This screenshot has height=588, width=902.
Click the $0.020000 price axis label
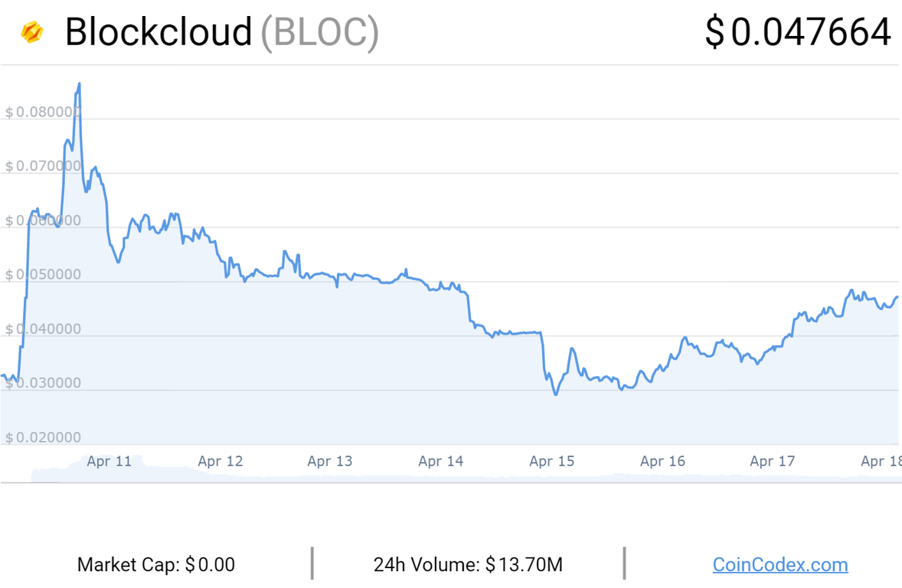coord(43,438)
